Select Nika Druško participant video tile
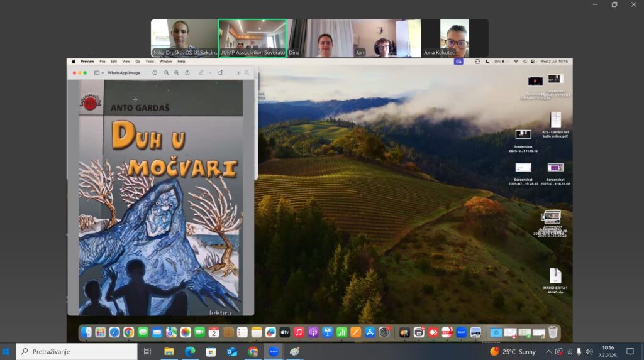 point(184,38)
